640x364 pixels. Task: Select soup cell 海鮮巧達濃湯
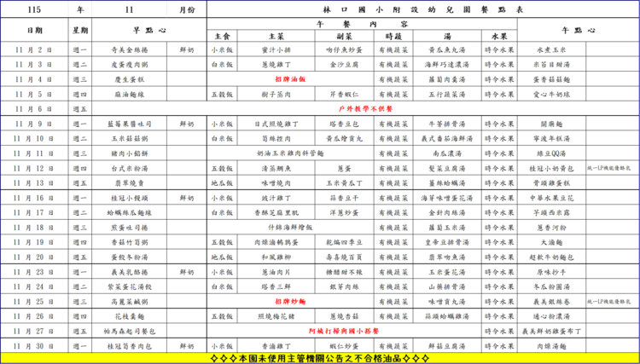click(x=447, y=65)
